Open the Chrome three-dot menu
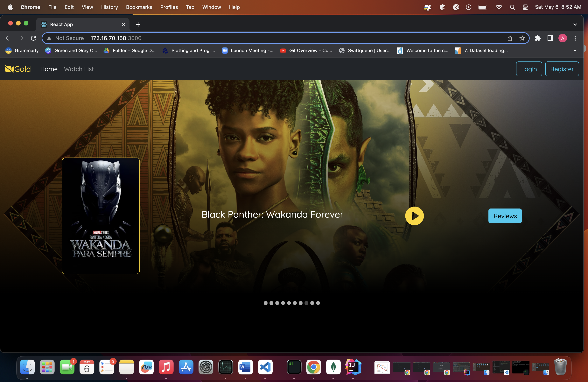 pos(575,38)
